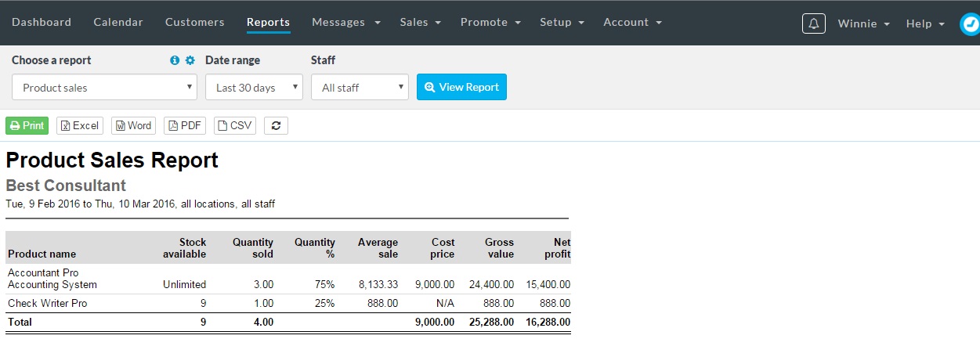Go to the Dashboard tab
The image size is (980, 339).
[x=42, y=22]
